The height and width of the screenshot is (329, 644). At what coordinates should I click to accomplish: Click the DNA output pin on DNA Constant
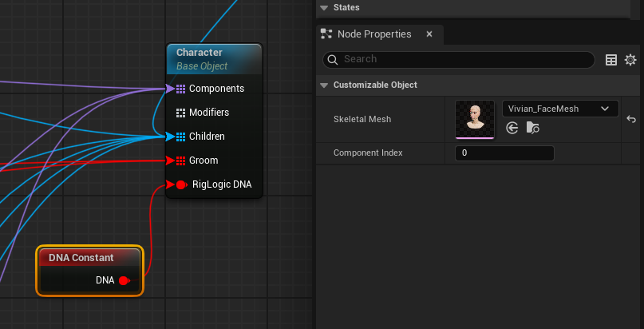[x=124, y=280]
